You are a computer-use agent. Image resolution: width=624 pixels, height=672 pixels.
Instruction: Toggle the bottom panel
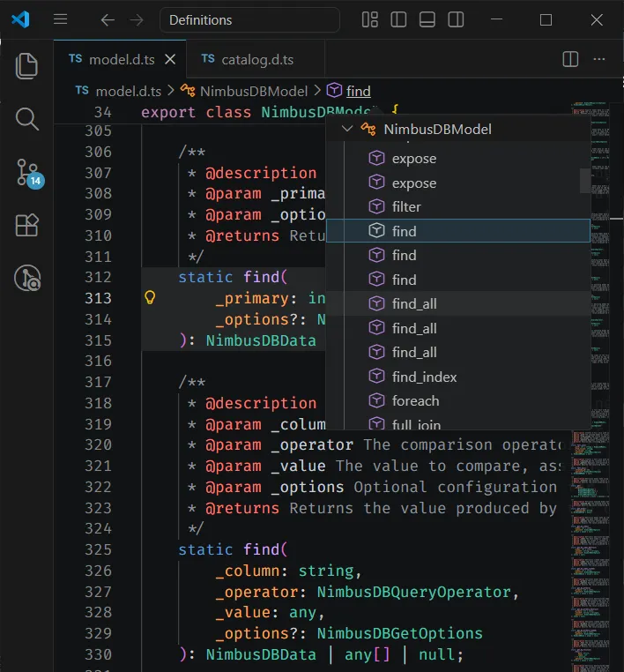coord(427,19)
